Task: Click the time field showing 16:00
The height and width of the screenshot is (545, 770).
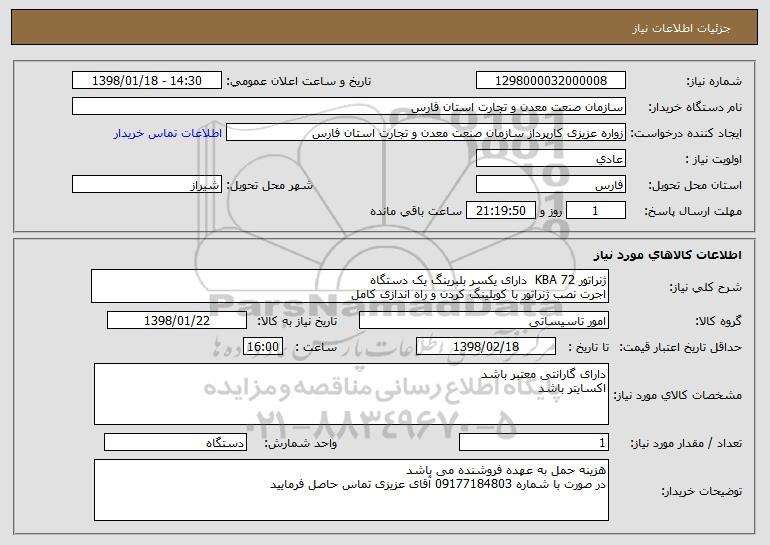Action: coord(263,347)
